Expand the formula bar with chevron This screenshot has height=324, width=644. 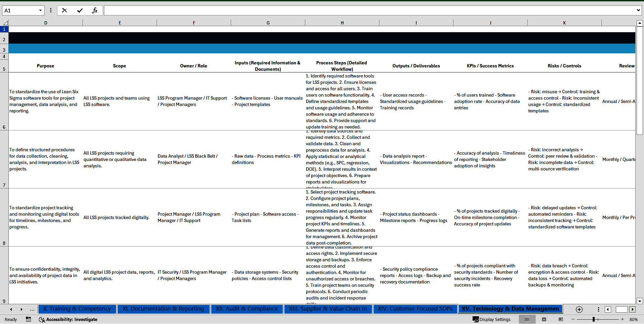point(638,10)
